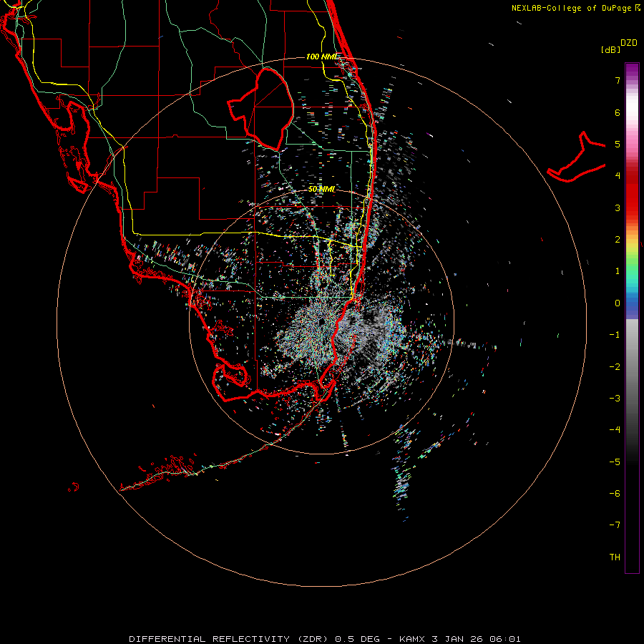This screenshot has height=644, width=644.
Task: Click the 3 JAN 26 date in caption
Action: 459,639
